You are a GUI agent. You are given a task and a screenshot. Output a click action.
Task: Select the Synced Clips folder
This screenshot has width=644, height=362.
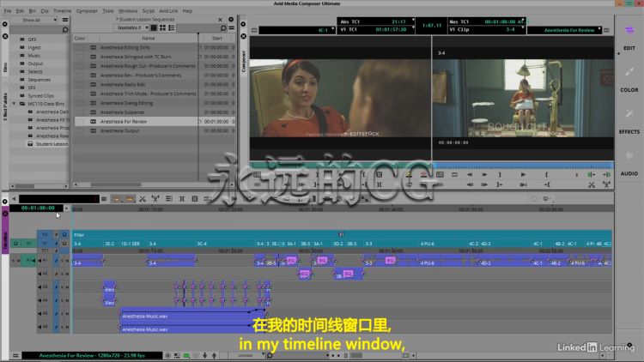pos(40,95)
